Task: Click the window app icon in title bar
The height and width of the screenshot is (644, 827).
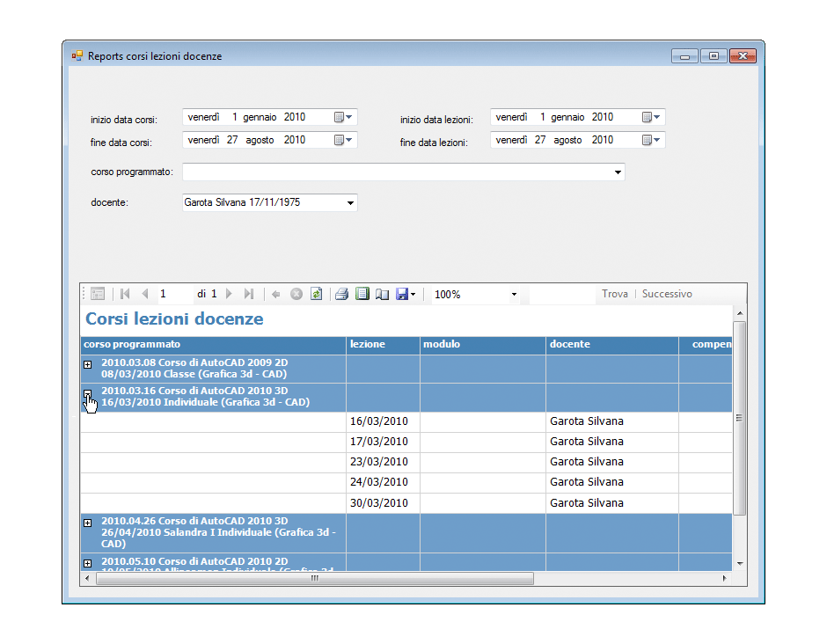Action: [77, 56]
